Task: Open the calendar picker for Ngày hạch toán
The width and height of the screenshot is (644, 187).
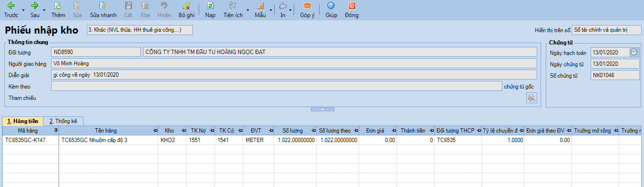Action: click(634, 52)
